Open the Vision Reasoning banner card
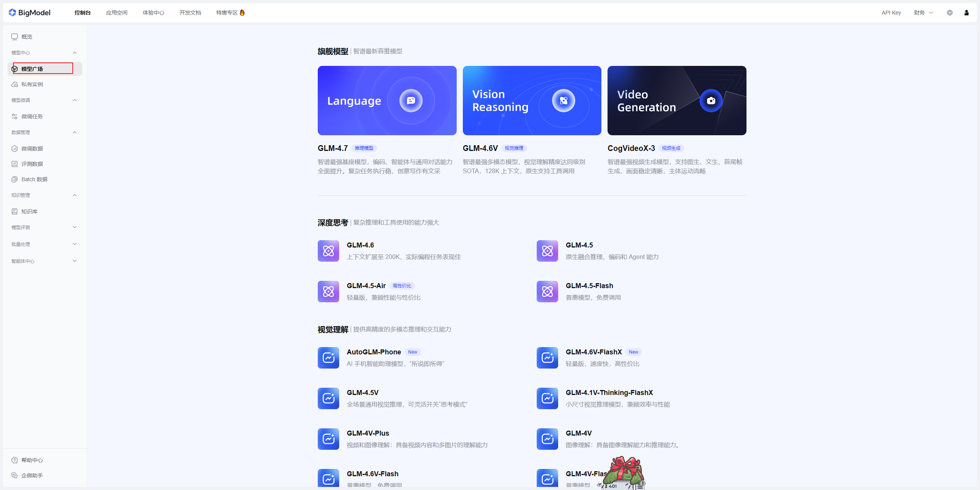Screen dimensions: 980x490 (x=532, y=100)
